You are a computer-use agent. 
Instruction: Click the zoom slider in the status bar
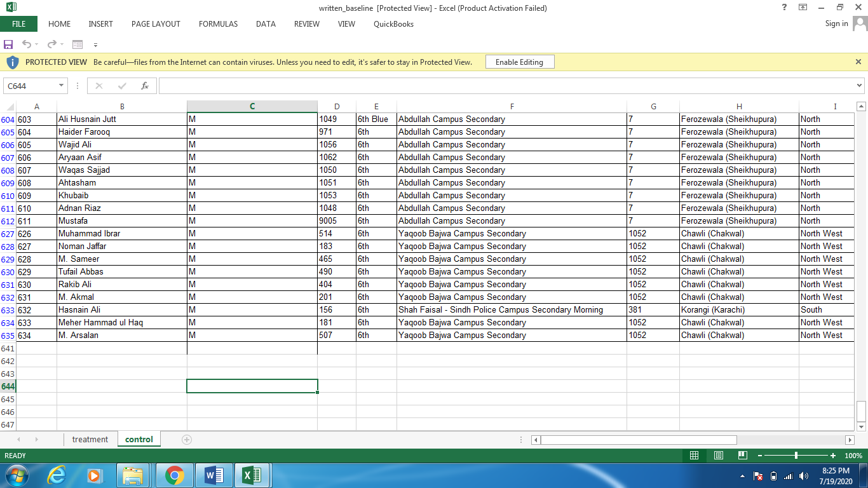[796, 456]
